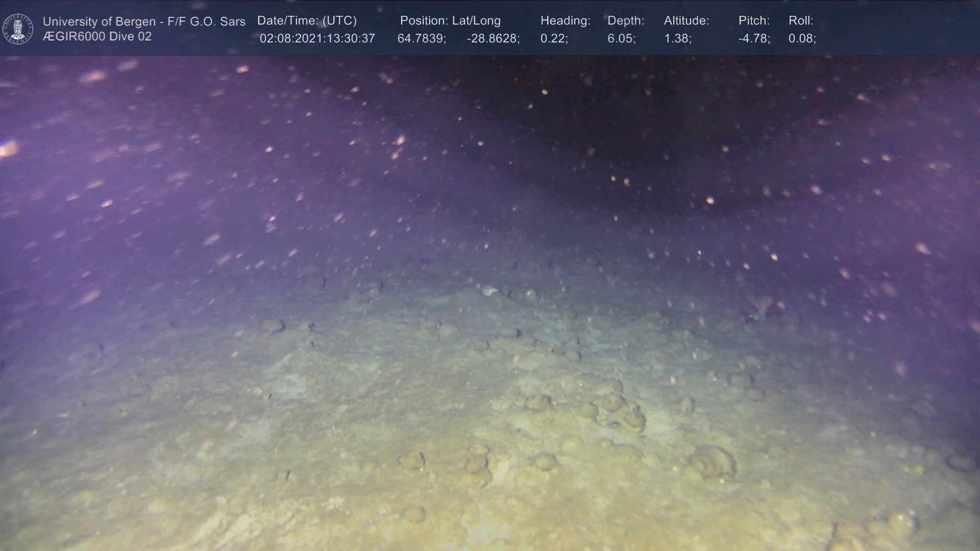Viewport: 980px width, 551px height.
Task: Click the roll value 0.08
Action: click(802, 39)
